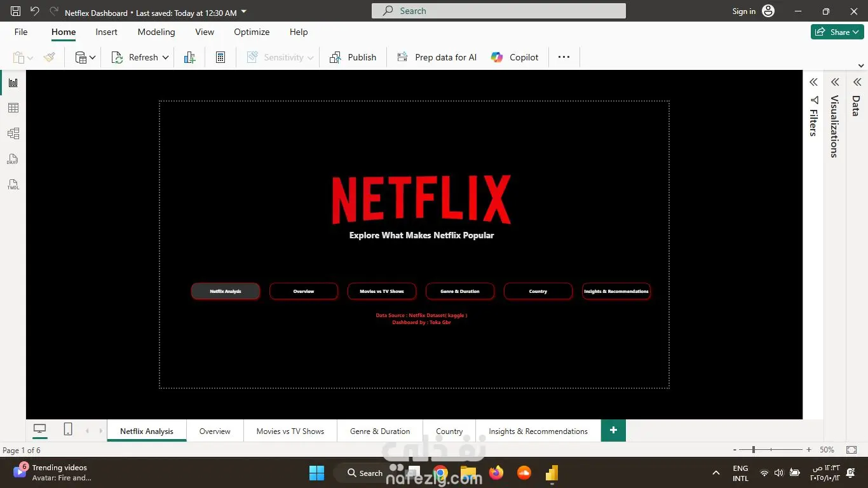
Task: Click the Country button on canvas
Action: (x=538, y=291)
